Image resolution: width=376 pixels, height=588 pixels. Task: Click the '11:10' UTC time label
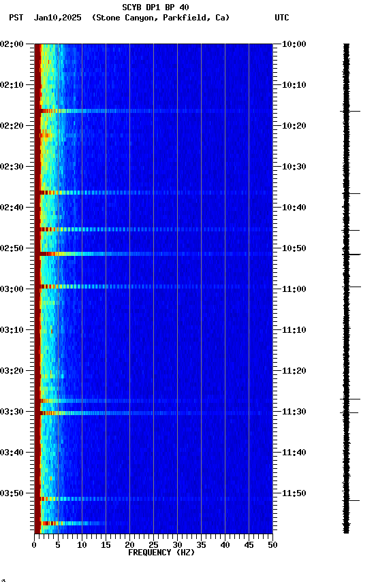[x=294, y=330]
